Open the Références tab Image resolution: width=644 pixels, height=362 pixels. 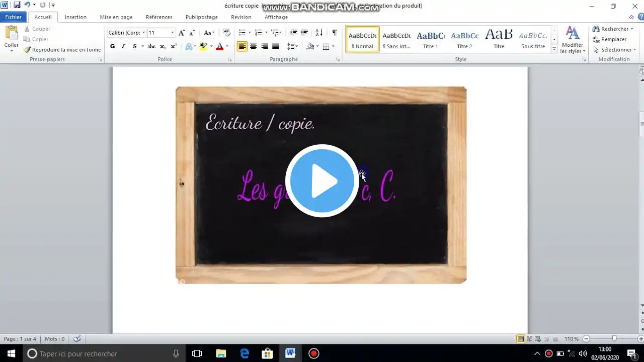[159, 17]
